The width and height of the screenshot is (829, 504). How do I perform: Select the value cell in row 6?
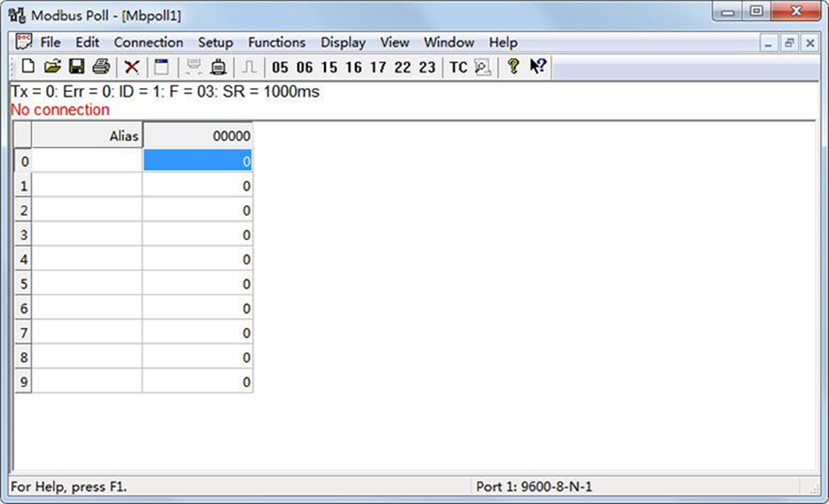click(198, 308)
